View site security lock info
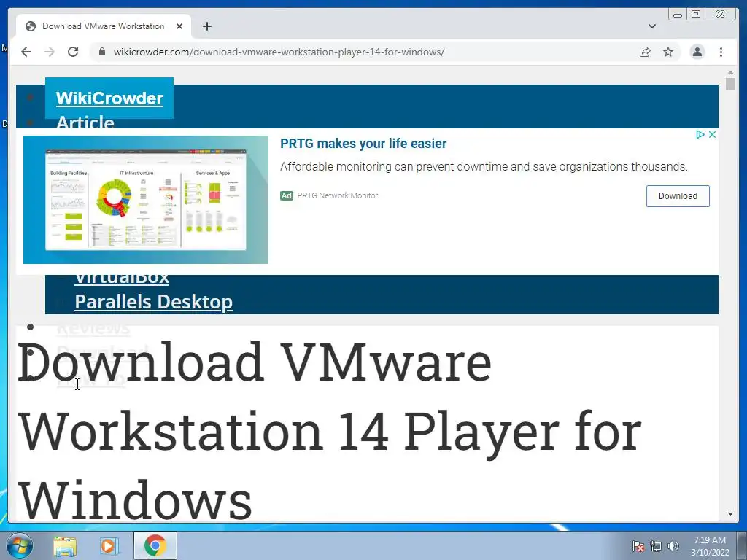The height and width of the screenshot is (560, 747). [x=101, y=52]
